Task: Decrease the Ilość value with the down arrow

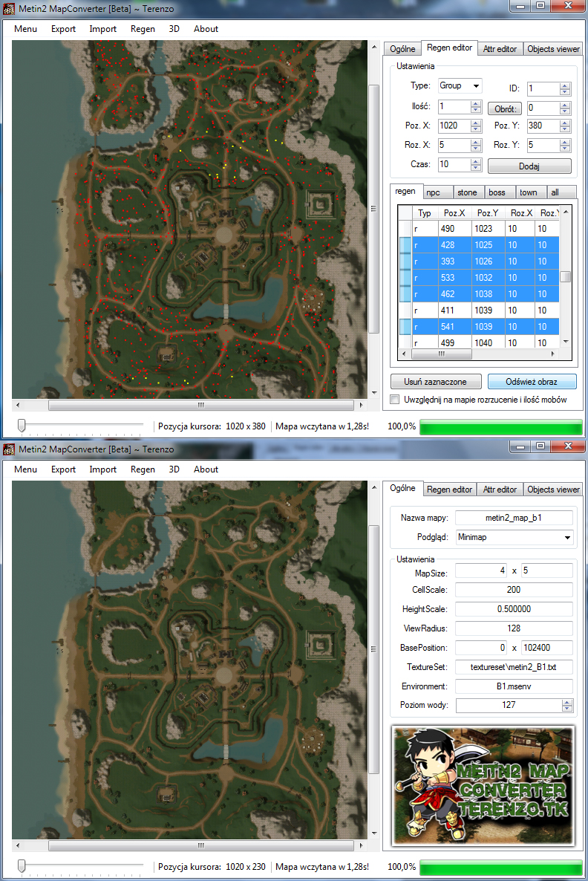Action: click(x=476, y=109)
